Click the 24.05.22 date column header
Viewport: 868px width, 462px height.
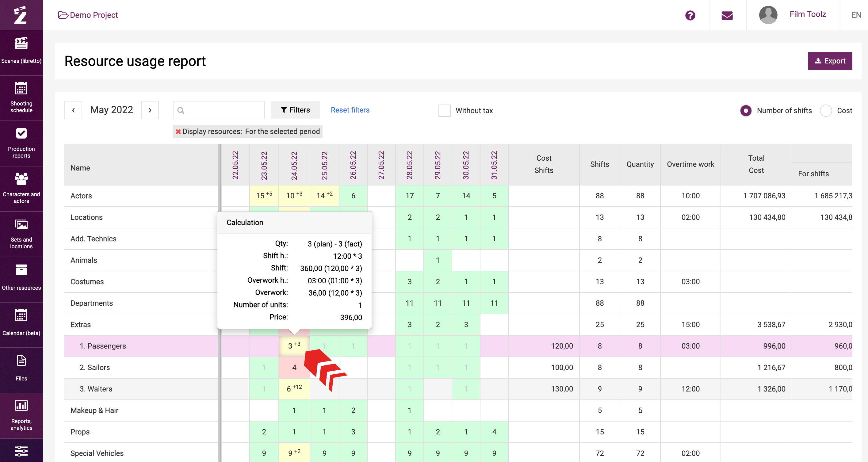pos(294,165)
